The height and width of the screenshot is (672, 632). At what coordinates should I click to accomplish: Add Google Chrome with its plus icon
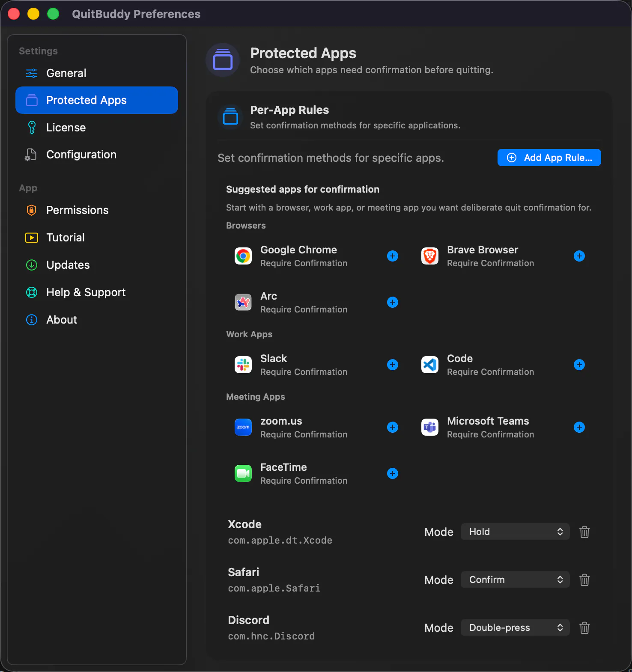(x=393, y=256)
